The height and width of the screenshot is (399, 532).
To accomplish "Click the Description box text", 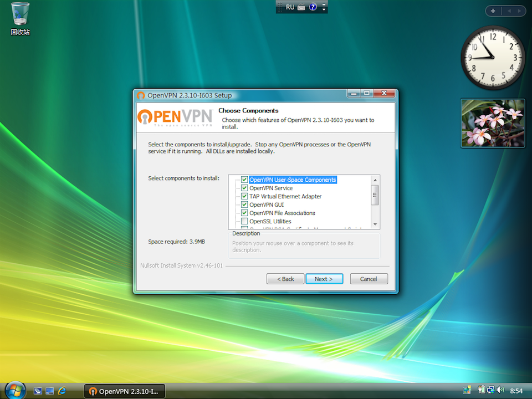I will (x=293, y=247).
